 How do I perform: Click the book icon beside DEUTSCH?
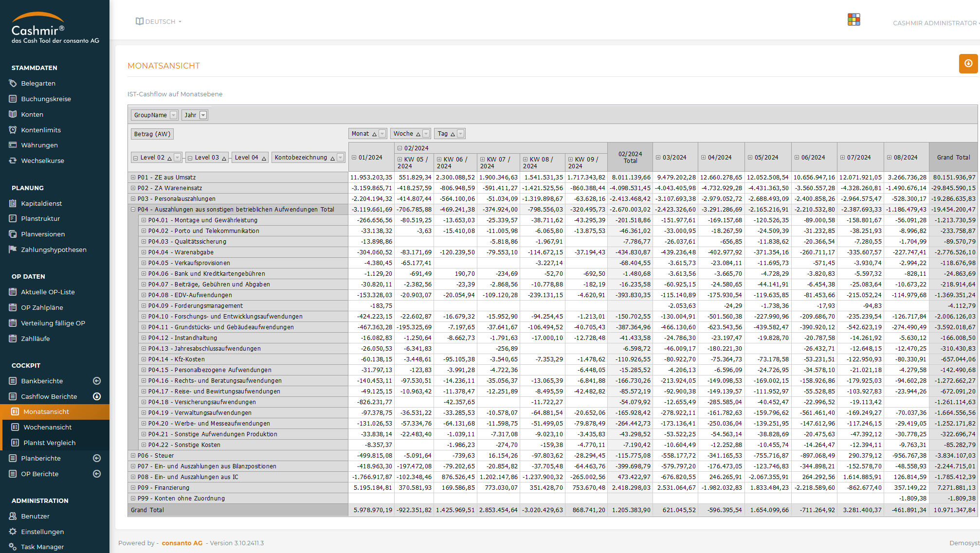point(140,21)
